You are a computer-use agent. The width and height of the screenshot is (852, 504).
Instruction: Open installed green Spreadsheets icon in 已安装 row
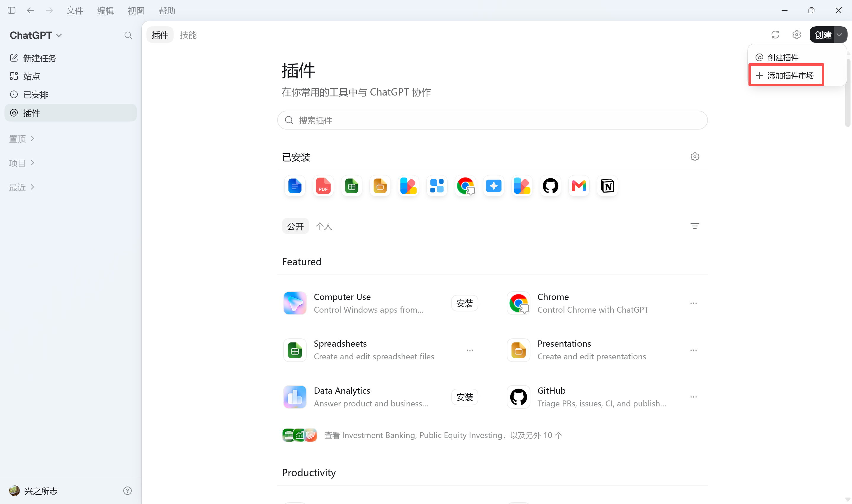(x=351, y=186)
